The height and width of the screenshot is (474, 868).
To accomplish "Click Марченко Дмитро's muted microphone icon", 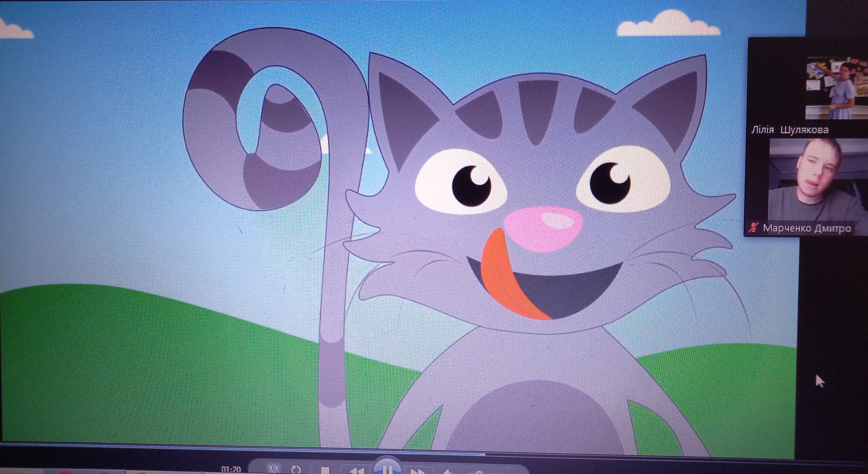I will 753,228.
